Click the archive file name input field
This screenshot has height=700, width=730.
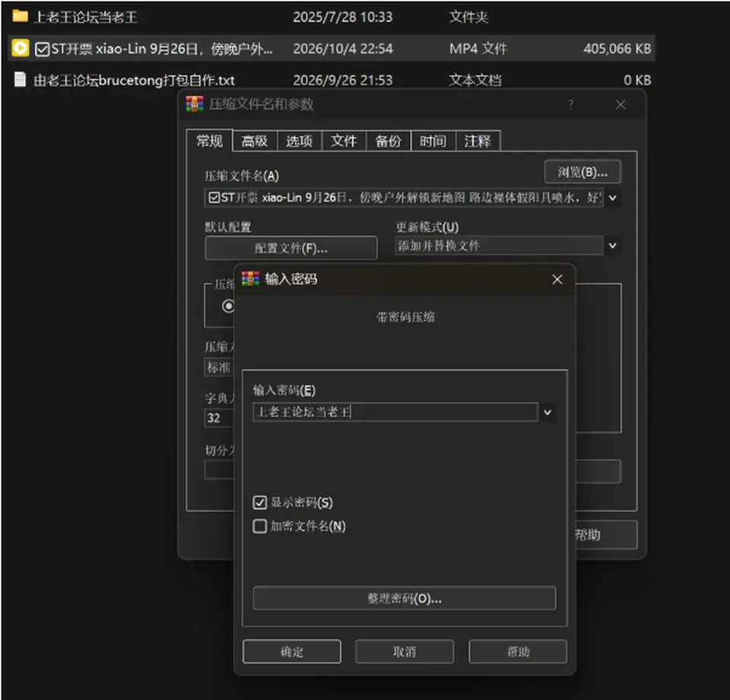[x=404, y=198]
